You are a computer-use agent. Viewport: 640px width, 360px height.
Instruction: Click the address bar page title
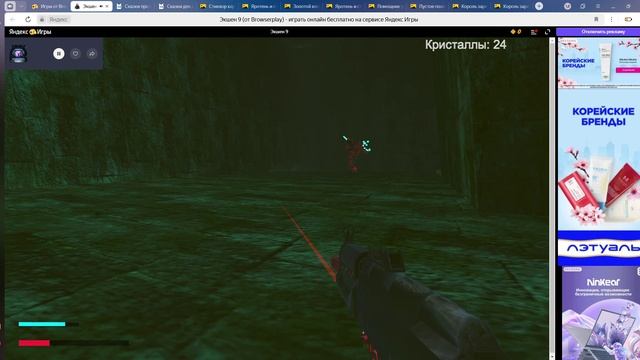click(319, 19)
